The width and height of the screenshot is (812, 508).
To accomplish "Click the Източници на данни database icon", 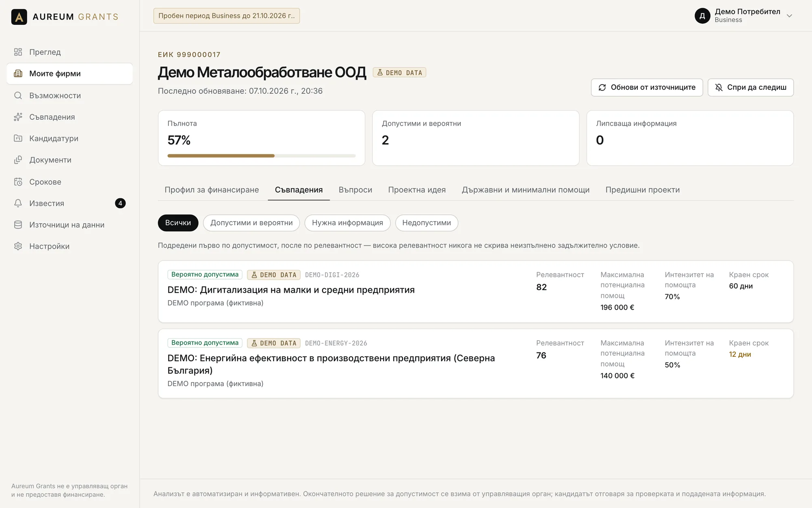I will [x=18, y=225].
